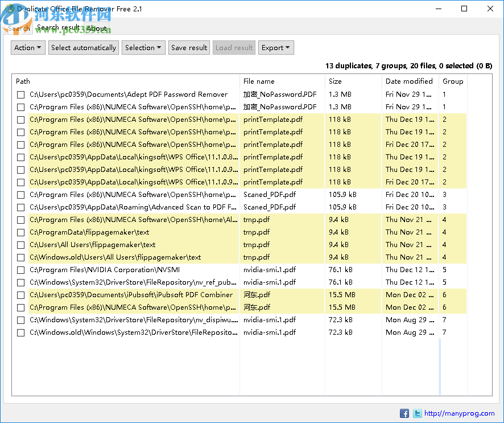Screen dimensions: 504x423
Task: Toggle checkbox for NVIDIA Corporation\NVSMI row
Action: click(20, 270)
